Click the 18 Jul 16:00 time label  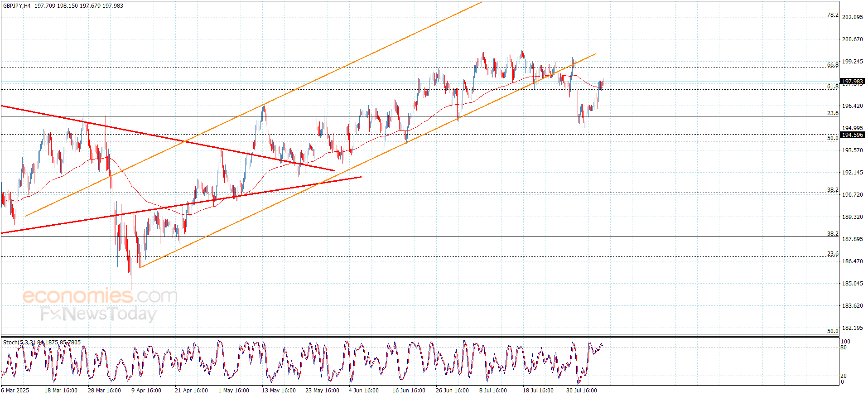538,391
